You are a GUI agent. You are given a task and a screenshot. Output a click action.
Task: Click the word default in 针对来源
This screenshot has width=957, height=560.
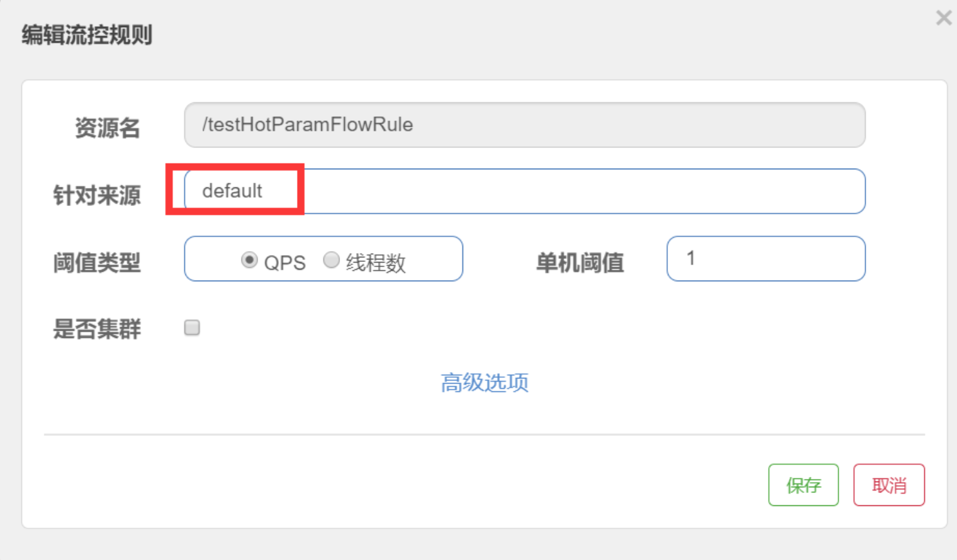point(232,191)
